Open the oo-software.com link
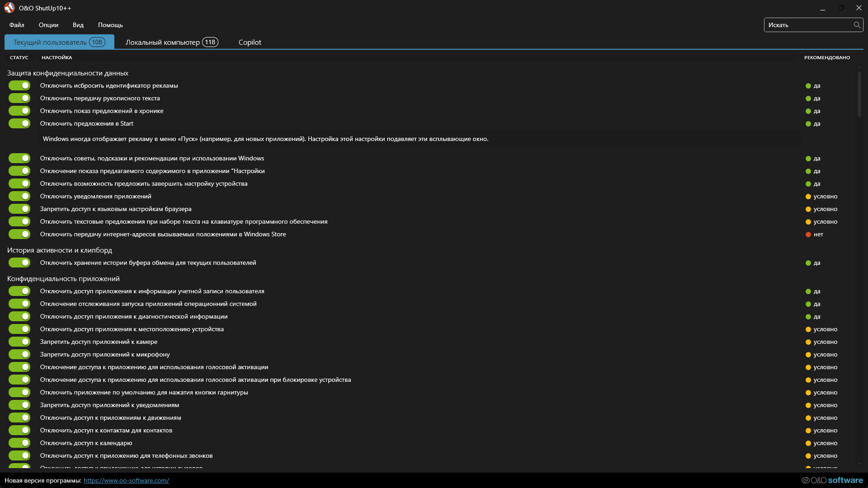868x488 pixels. tap(126, 480)
